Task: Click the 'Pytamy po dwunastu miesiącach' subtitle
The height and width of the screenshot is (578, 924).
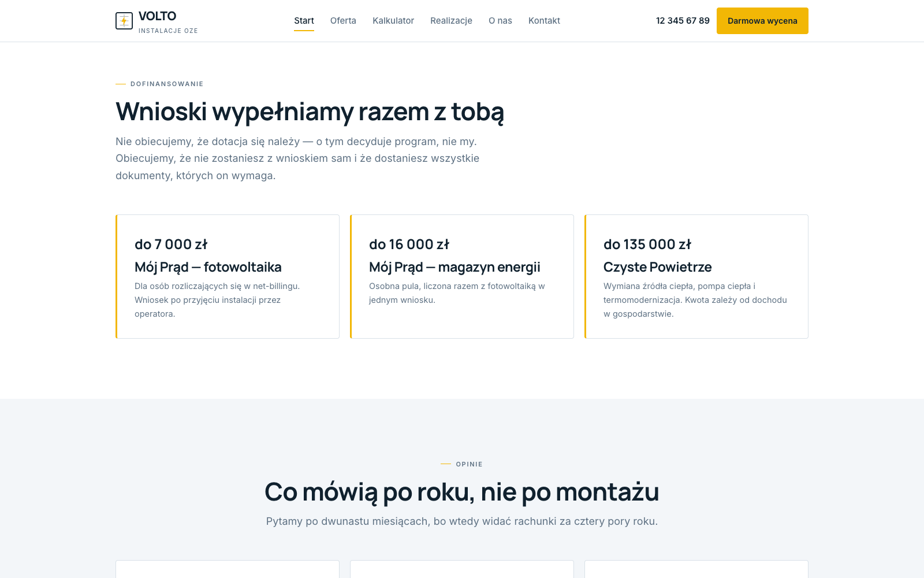Action: pyautogui.click(x=462, y=521)
